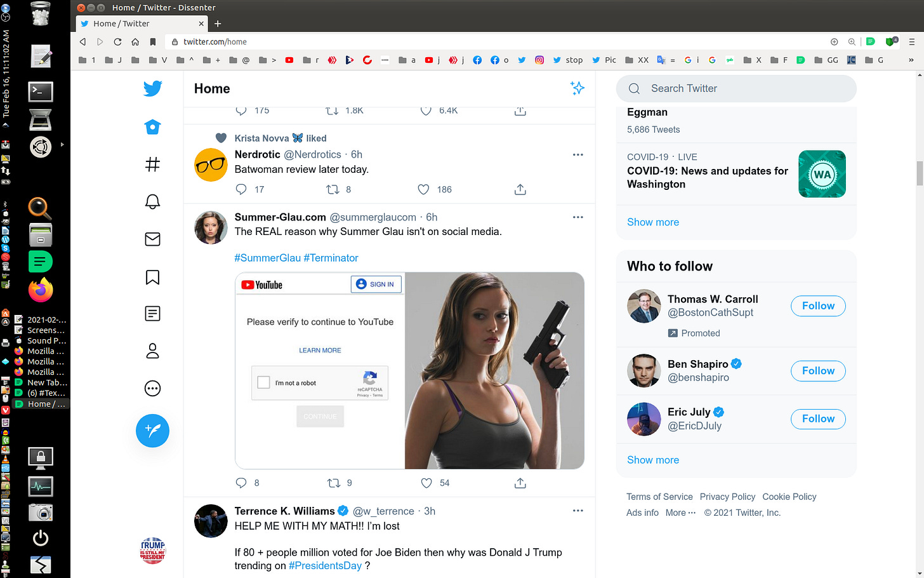
Task: Launch Firefox from desktop dock
Action: 41,290
